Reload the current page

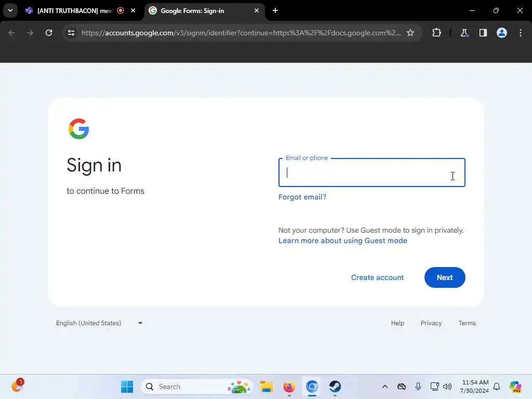(49, 33)
